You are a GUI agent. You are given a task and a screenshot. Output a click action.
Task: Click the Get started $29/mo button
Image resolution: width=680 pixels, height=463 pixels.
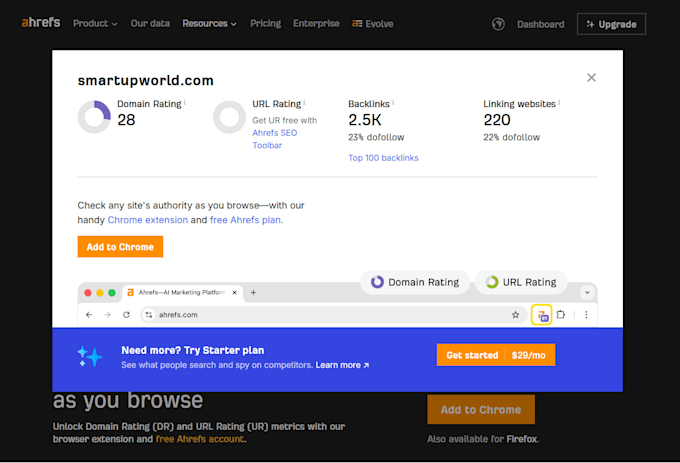pos(496,355)
